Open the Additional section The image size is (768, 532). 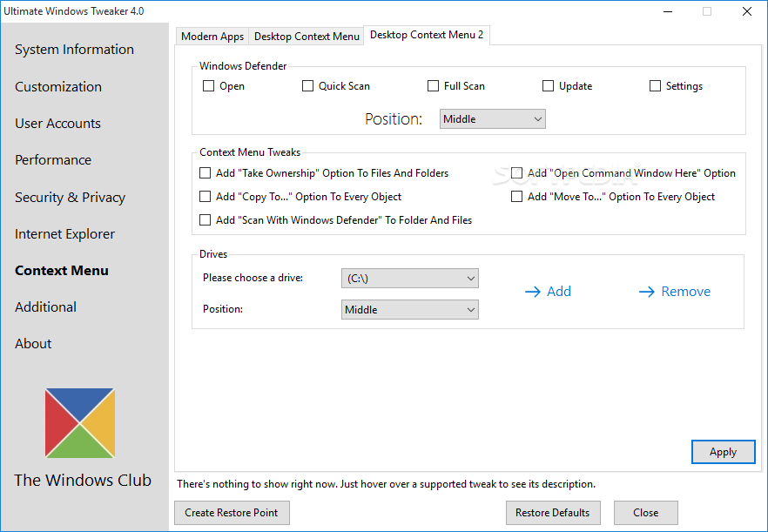click(x=45, y=307)
